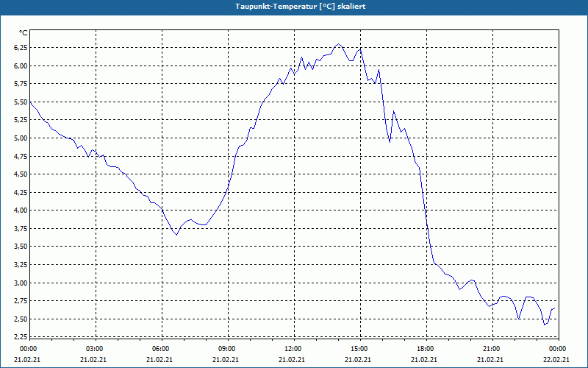Click the 4,25 y-axis value
This screenshot has height=368, width=588.
point(21,192)
